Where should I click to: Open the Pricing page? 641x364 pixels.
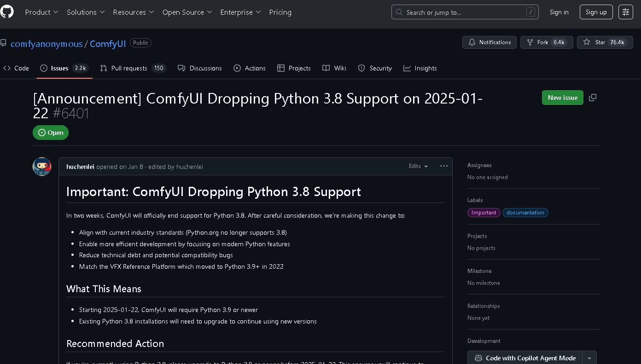(x=280, y=12)
